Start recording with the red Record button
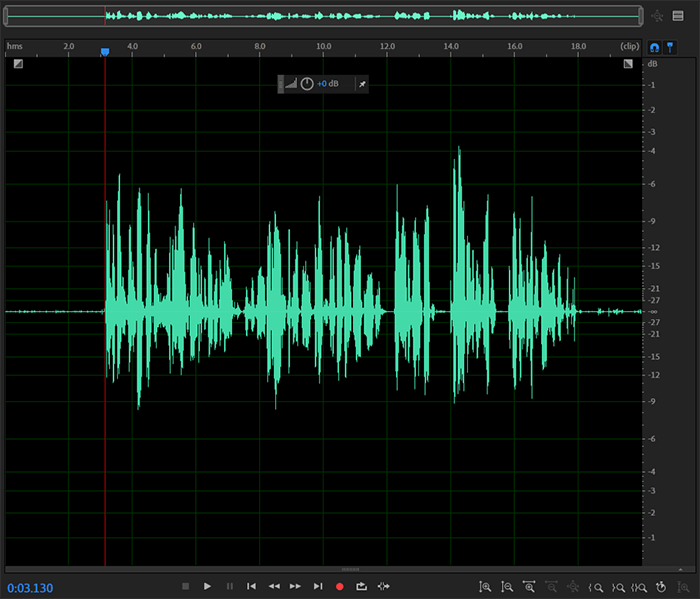Viewport: 700px width, 599px height. [340, 586]
